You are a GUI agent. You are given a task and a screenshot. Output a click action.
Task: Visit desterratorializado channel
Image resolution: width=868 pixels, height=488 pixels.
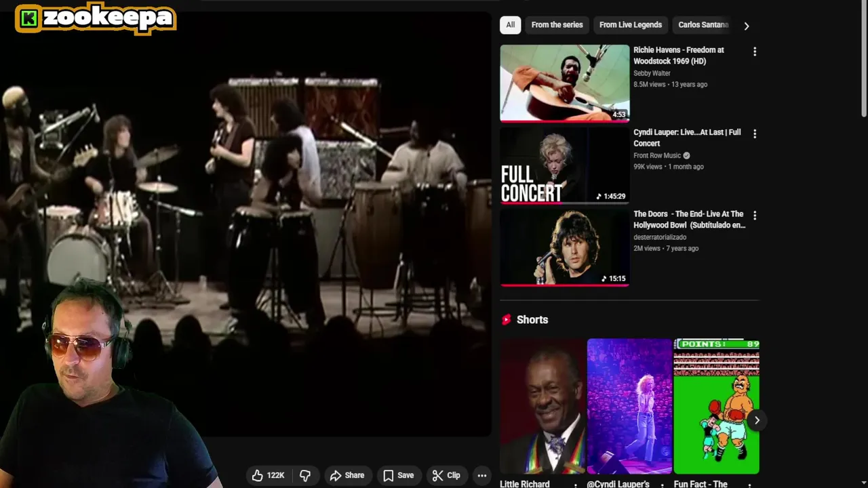660,237
